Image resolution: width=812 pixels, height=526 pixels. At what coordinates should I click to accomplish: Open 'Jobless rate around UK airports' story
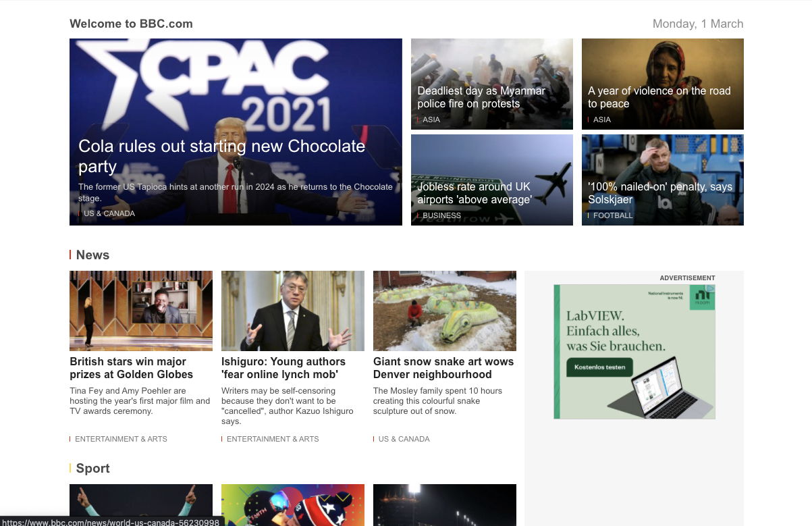point(475,193)
